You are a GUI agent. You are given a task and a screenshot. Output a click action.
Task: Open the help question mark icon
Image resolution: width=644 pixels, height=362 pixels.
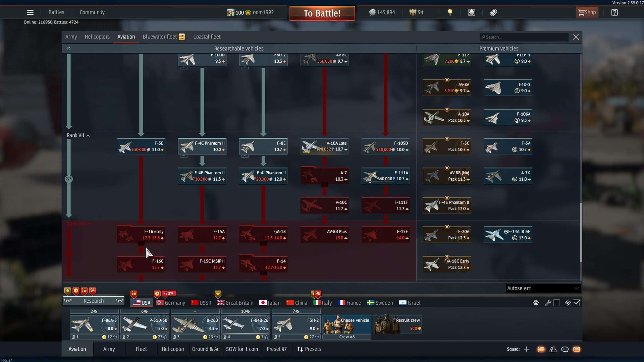pos(614,12)
